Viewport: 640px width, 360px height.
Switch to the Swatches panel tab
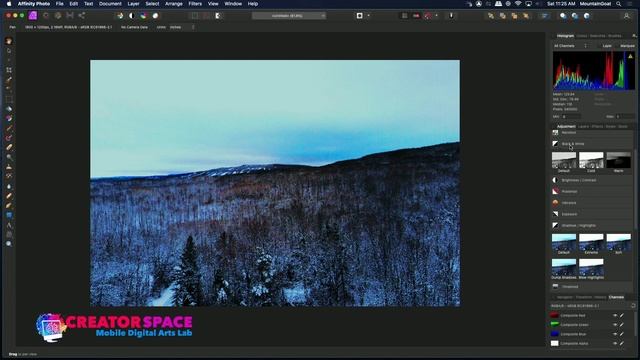click(598, 36)
